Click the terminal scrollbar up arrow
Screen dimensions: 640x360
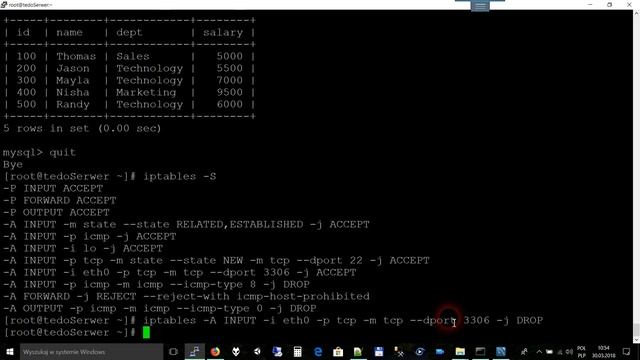(x=636, y=13)
